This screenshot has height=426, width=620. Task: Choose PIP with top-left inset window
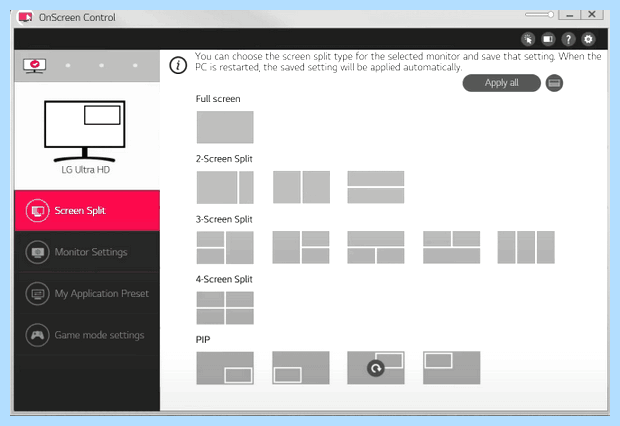[451, 368]
